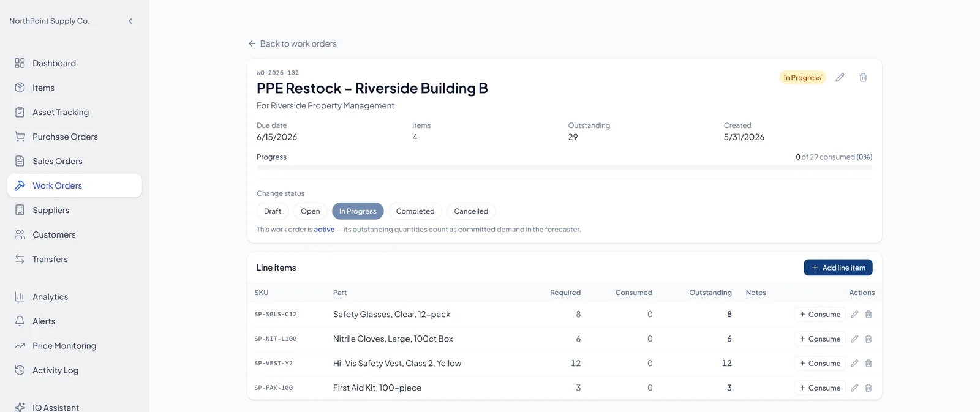
Task: Click the consumption progress bar
Action: (x=564, y=167)
